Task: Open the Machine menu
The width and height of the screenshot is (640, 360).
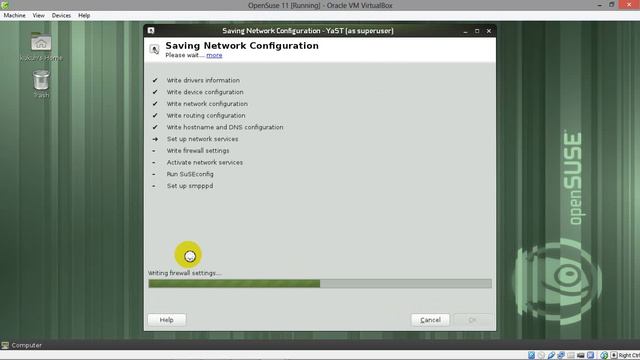Action: click(x=15, y=16)
